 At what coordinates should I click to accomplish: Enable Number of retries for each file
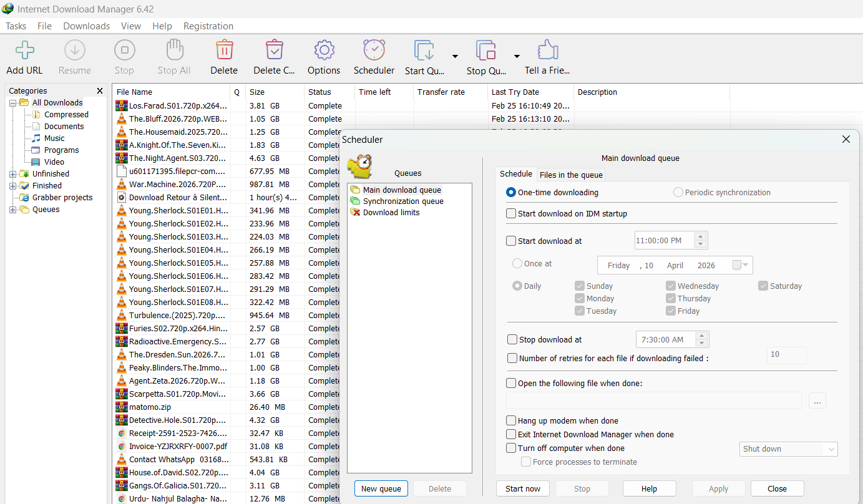[x=512, y=358]
